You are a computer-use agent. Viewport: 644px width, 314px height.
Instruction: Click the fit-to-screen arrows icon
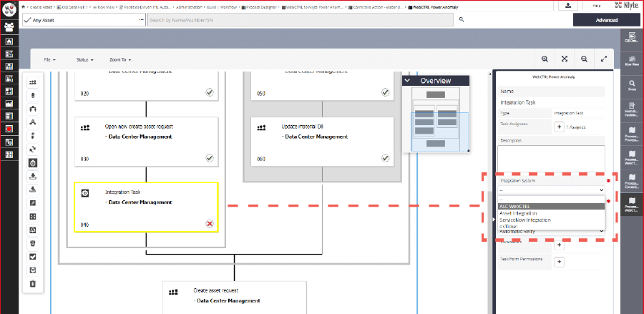pyautogui.click(x=565, y=59)
